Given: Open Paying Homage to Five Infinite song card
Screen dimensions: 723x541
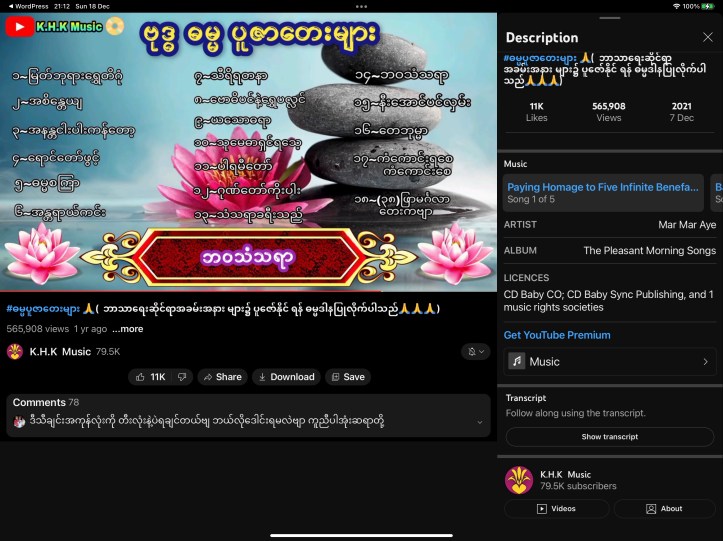Looking at the screenshot, I should (x=603, y=193).
